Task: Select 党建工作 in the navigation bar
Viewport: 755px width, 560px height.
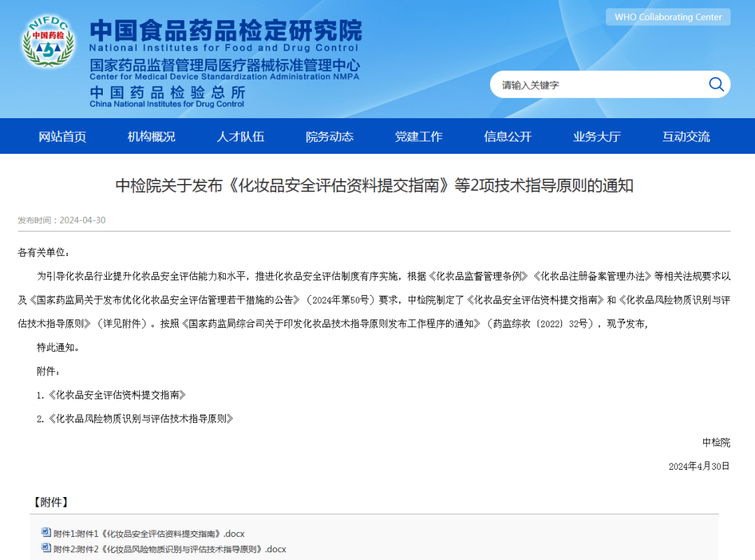Action: click(419, 136)
